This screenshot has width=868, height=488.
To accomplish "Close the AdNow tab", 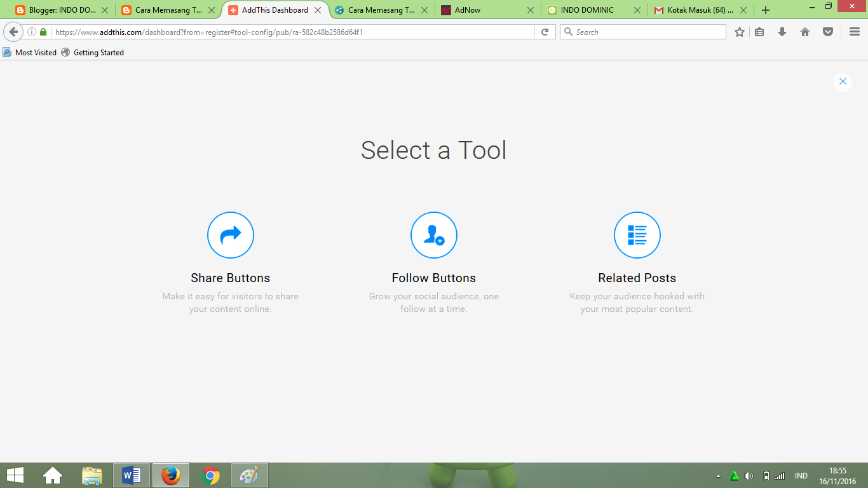I will (531, 10).
